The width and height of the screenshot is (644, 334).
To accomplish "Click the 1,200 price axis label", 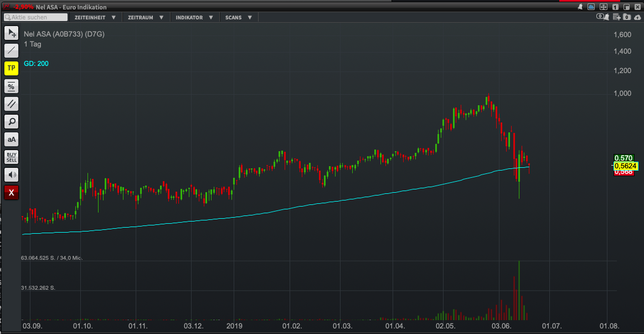I will coord(622,71).
